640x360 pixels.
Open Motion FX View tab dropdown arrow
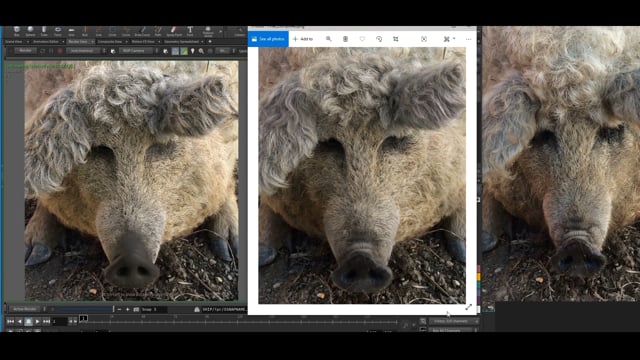coord(159,42)
